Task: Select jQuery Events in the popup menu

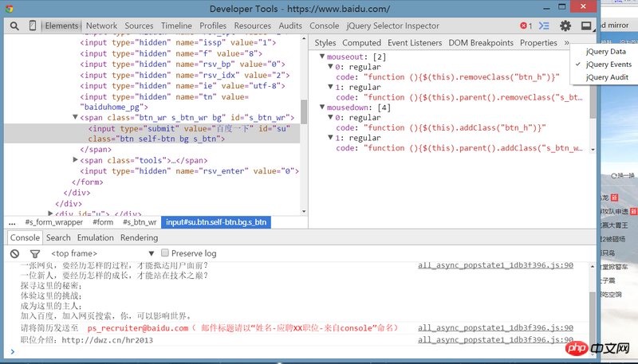Action: [x=608, y=65]
